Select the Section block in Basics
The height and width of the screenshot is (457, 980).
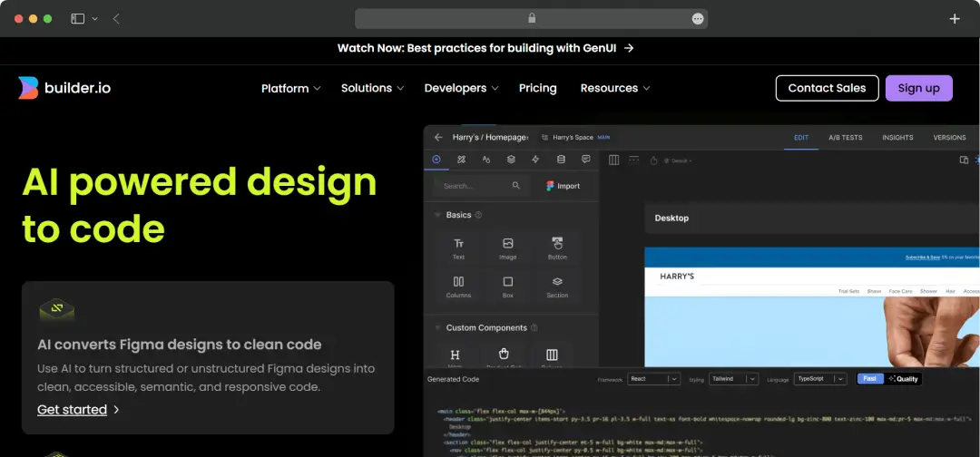[557, 286]
